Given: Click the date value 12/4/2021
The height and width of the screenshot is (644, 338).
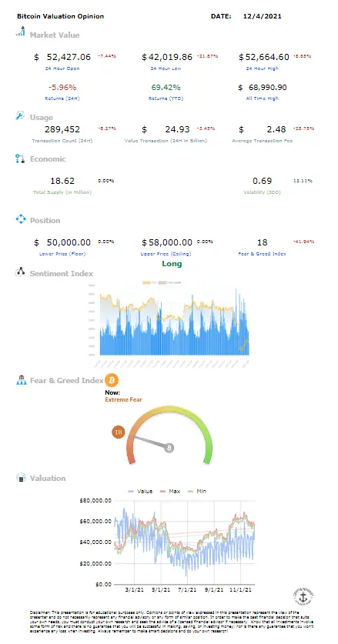Looking at the screenshot, I should pyautogui.click(x=263, y=16).
